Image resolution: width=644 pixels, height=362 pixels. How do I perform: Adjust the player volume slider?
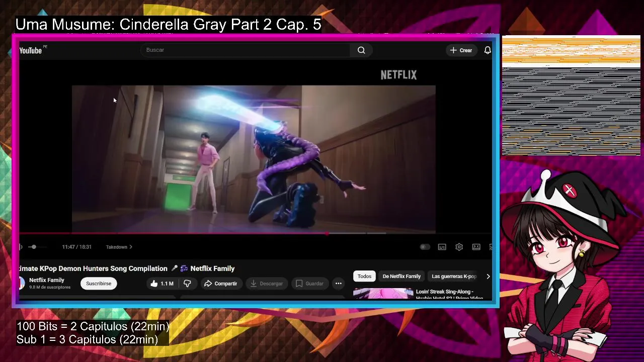tap(36, 247)
